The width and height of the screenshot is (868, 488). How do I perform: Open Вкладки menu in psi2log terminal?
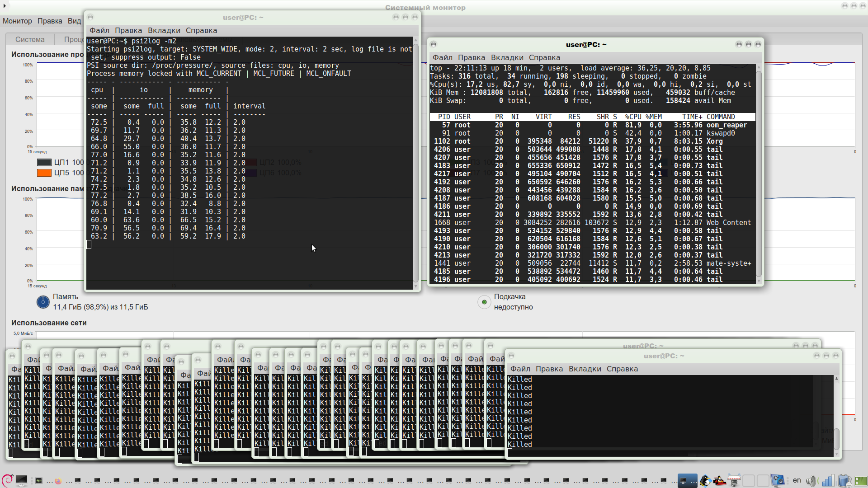point(164,30)
